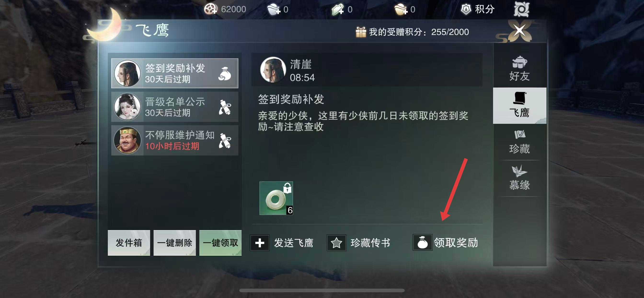
Task: Tap the 发送飞鹰 plus icon
Action: click(x=260, y=243)
